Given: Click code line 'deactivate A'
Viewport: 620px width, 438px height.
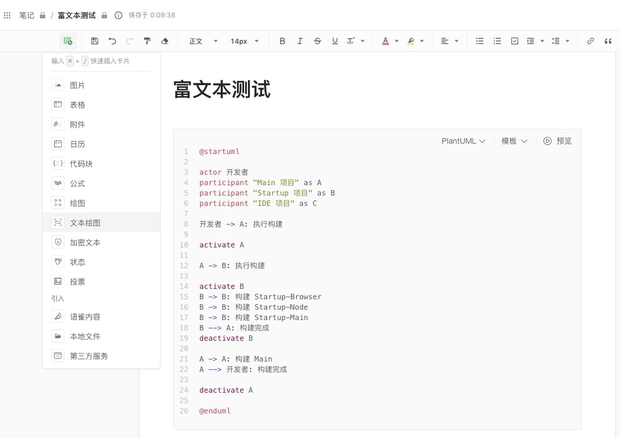Looking at the screenshot, I should click(226, 390).
